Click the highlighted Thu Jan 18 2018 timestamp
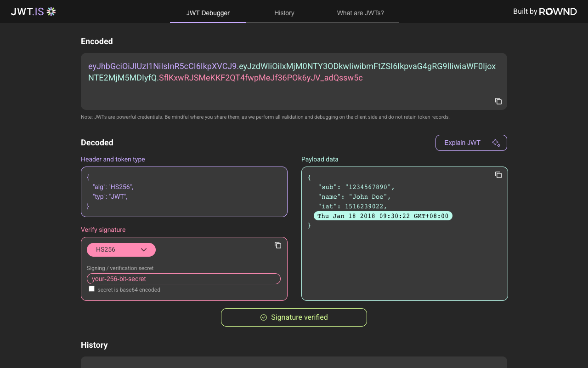 point(383,216)
